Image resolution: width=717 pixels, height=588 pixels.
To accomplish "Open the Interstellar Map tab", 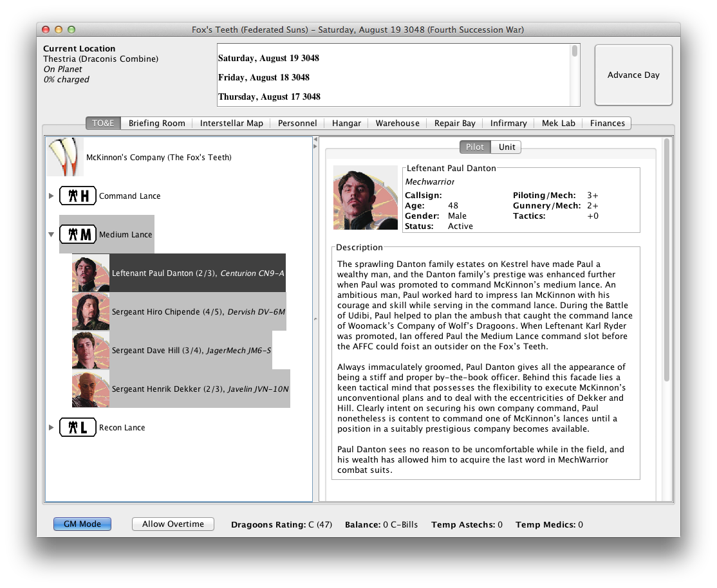I will coord(231,123).
